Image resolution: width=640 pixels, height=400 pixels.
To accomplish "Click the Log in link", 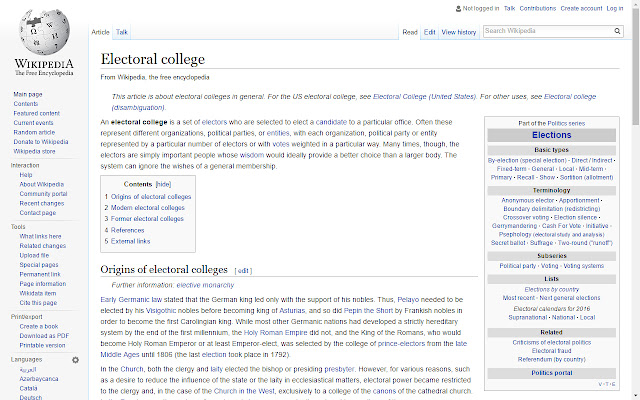I will click(x=623, y=8).
